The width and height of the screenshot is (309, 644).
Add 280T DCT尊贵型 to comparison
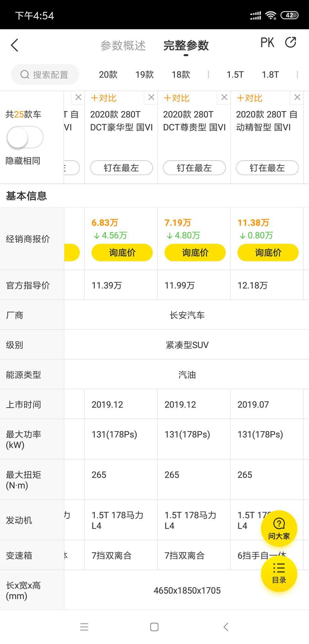click(x=176, y=98)
